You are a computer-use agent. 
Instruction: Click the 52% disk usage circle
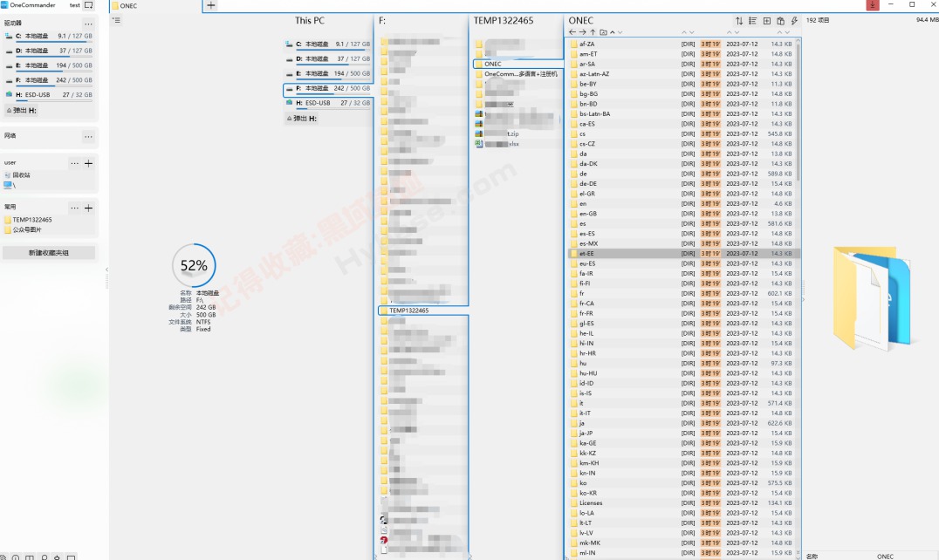[x=194, y=265]
